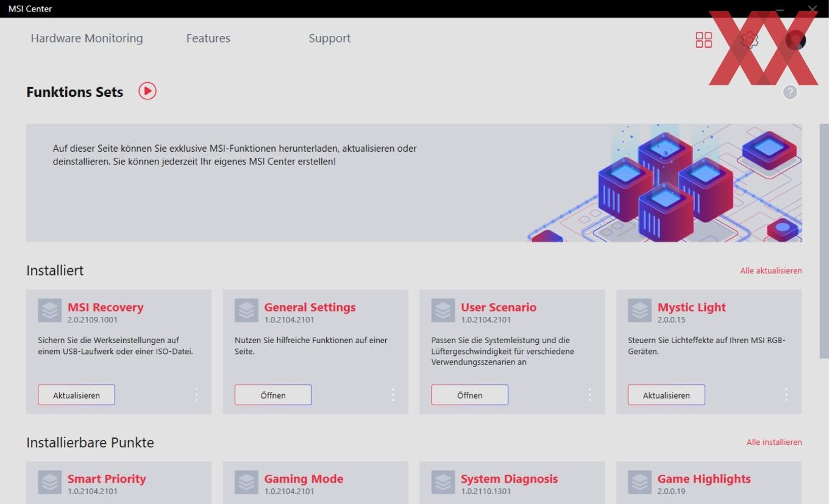Click the MSI Recovery title
The width and height of the screenshot is (829, 504).
pyautogui.click(x=105, y=307)
